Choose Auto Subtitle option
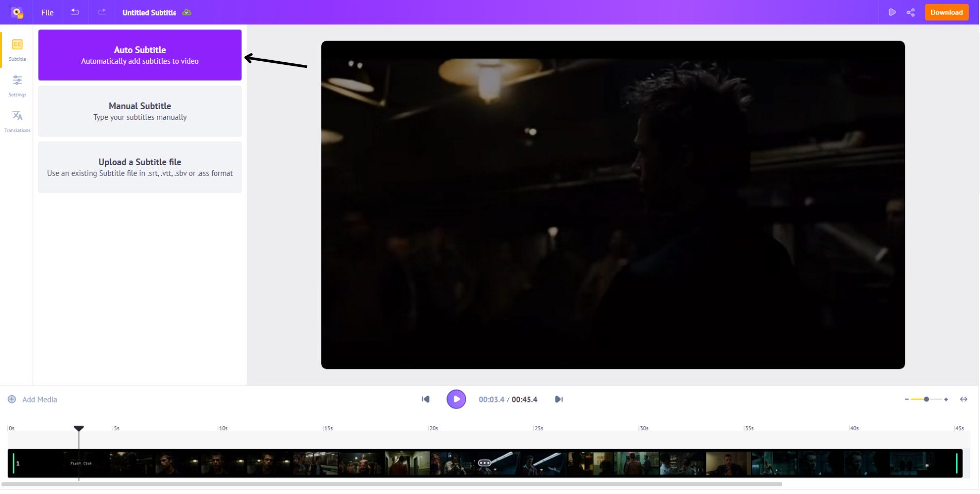The height and width of the screenshot is (494, 980). tap(140, 55)
